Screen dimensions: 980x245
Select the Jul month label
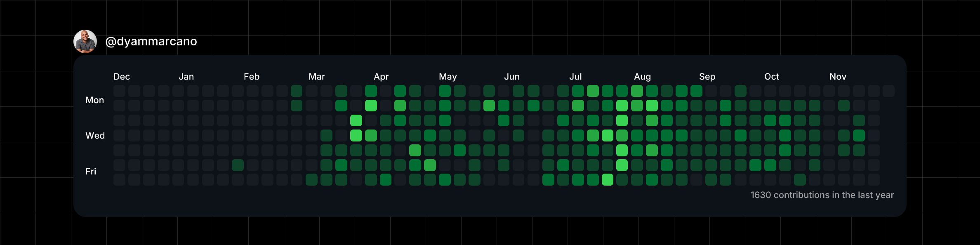tap(575, 77)
